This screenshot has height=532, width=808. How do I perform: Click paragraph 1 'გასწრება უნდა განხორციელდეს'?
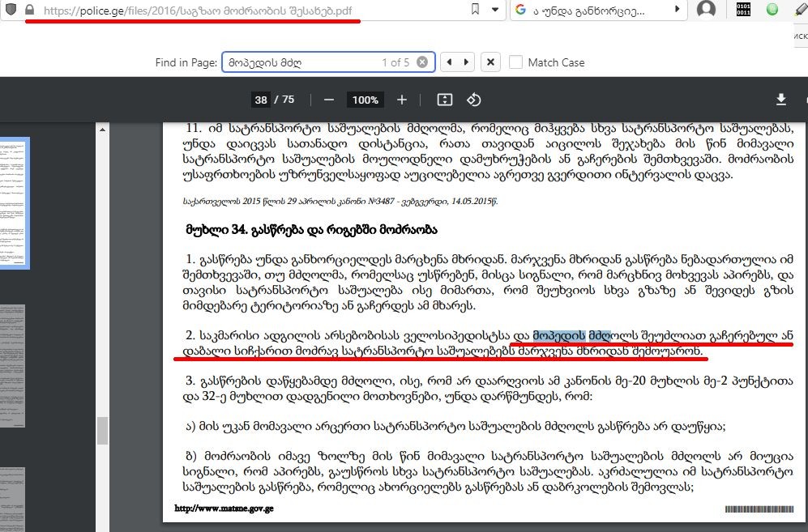(x=488, y=283)
